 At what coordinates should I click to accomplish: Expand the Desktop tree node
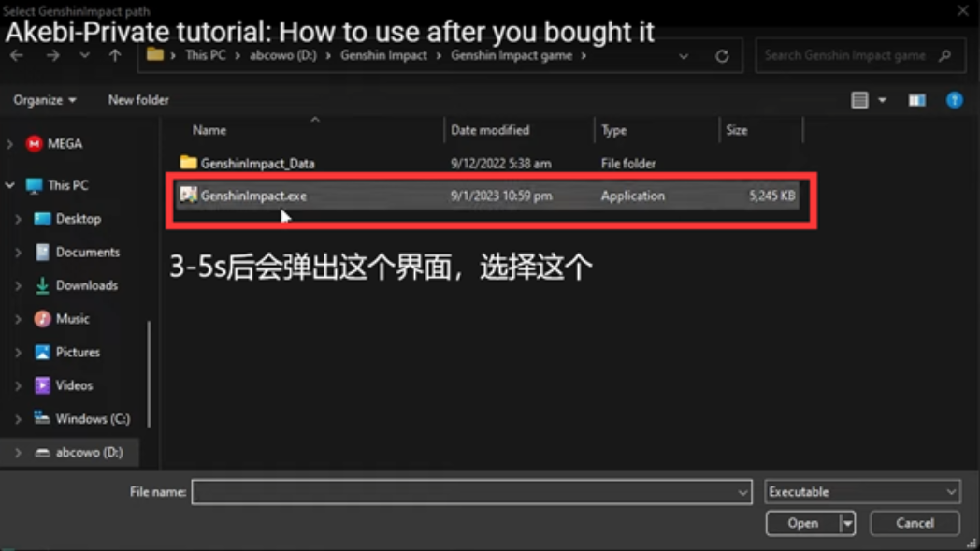click(18, 219)
